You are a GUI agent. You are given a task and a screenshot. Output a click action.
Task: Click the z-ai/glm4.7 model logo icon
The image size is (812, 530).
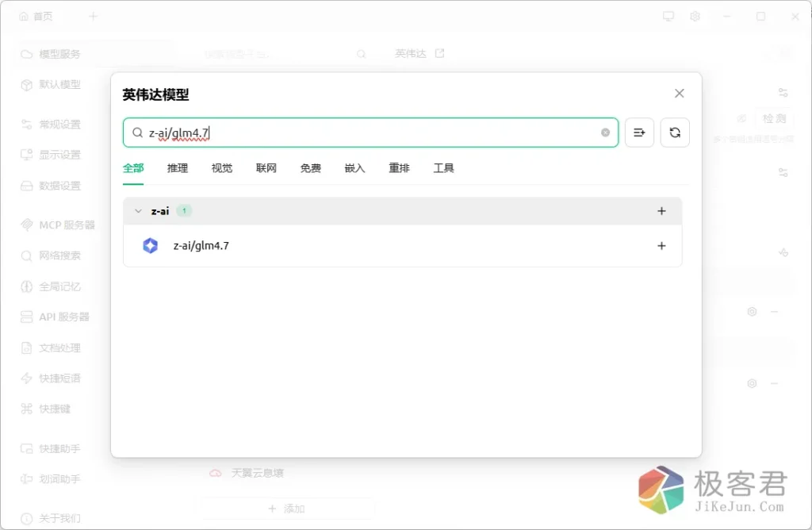[x=150, y=246]
